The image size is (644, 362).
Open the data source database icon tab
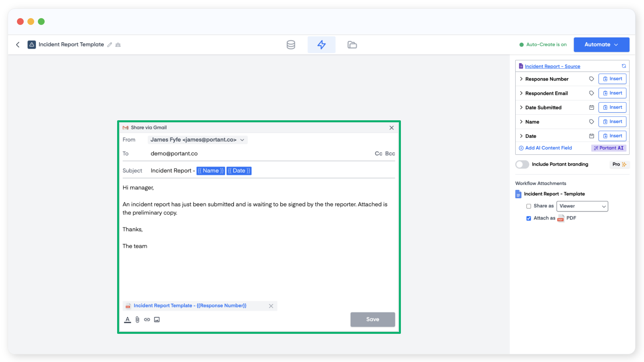291,45
